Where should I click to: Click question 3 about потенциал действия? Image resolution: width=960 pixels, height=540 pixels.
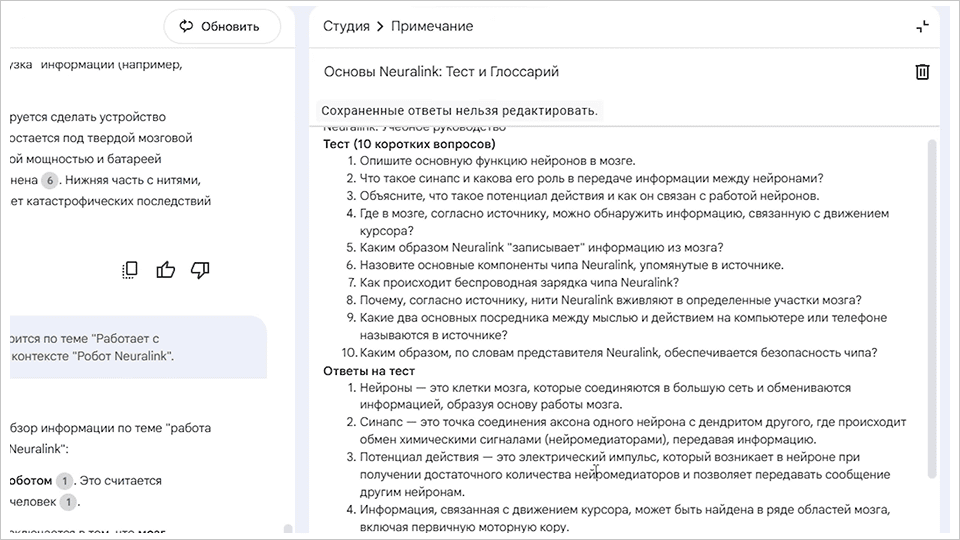(589, 196)
